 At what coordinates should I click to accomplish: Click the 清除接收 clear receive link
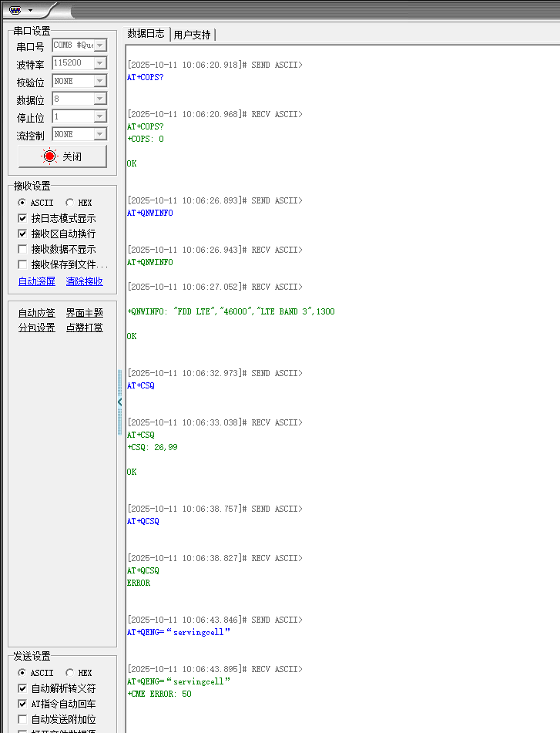(x=84, y=281)
